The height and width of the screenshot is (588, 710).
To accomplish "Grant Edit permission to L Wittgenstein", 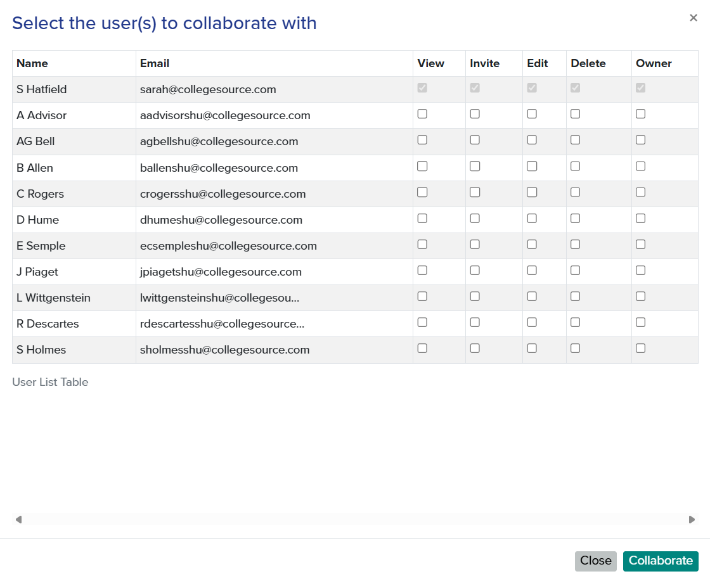I will [532, 296].
